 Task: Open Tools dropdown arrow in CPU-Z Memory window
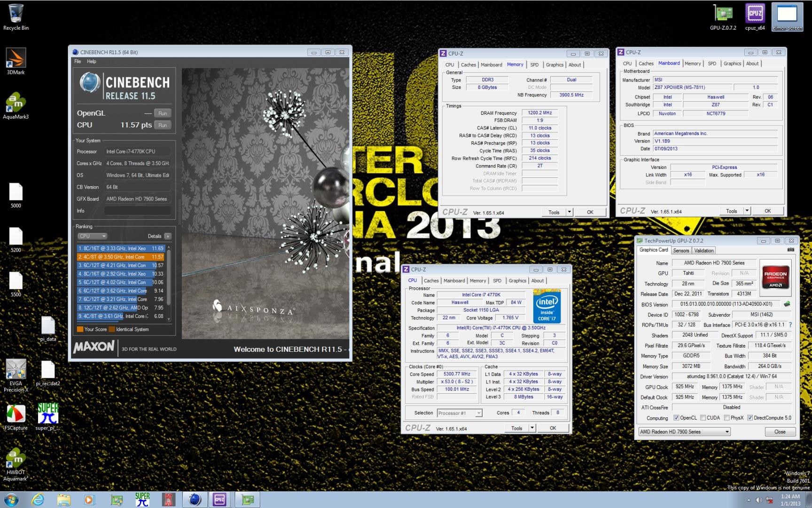(570, 212)
